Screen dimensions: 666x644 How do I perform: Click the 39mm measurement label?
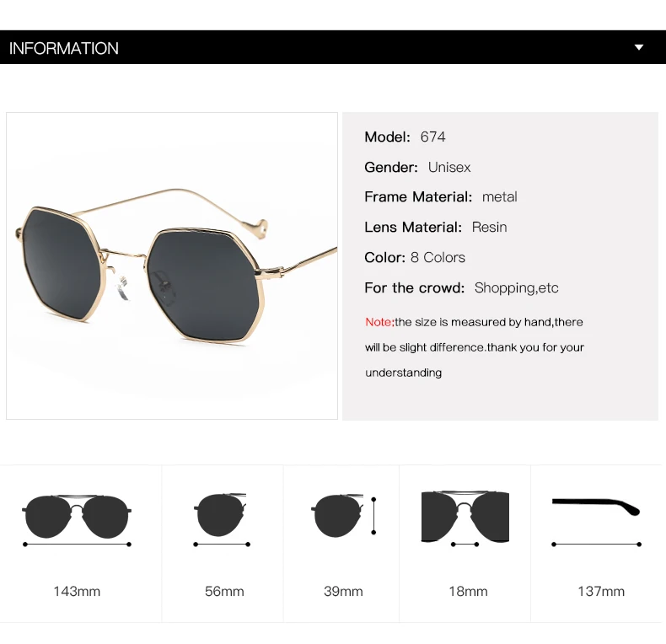[x=343, y=592]
